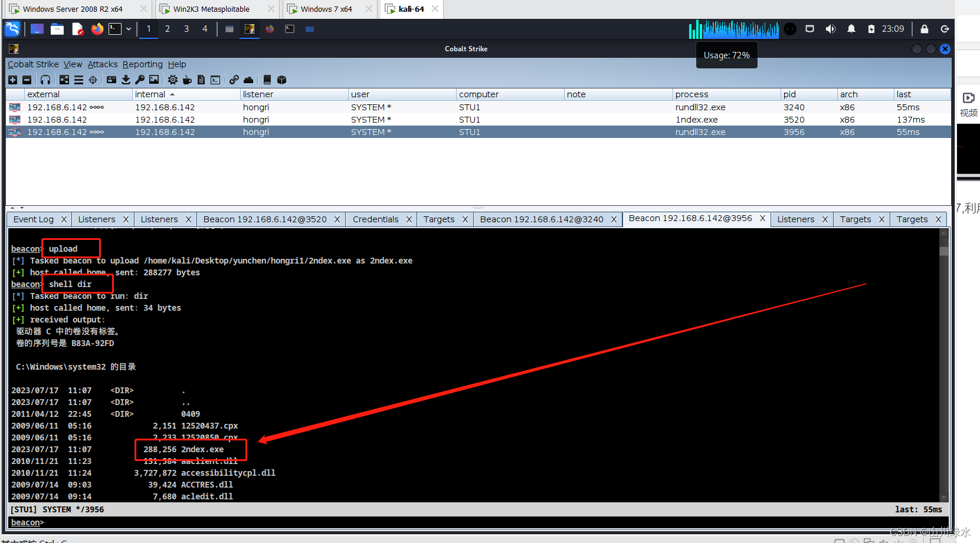Open the Cobalt Strike menu
980x543 pixels.
coord(33,64)
